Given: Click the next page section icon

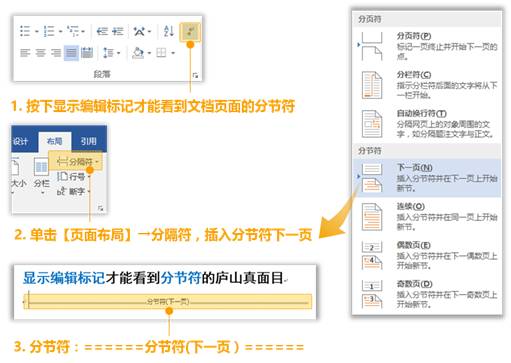Looking at the screenshot, I should click(372, 178).
